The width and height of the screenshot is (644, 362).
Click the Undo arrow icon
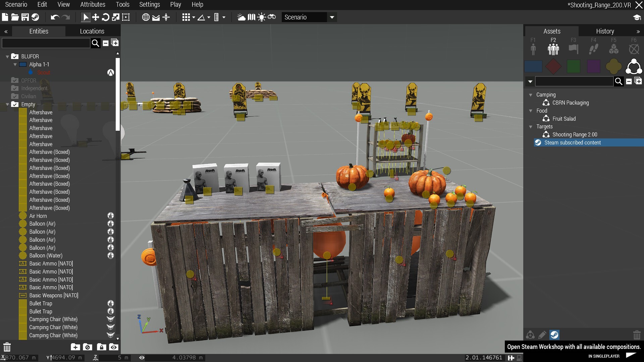pos(55,17)
